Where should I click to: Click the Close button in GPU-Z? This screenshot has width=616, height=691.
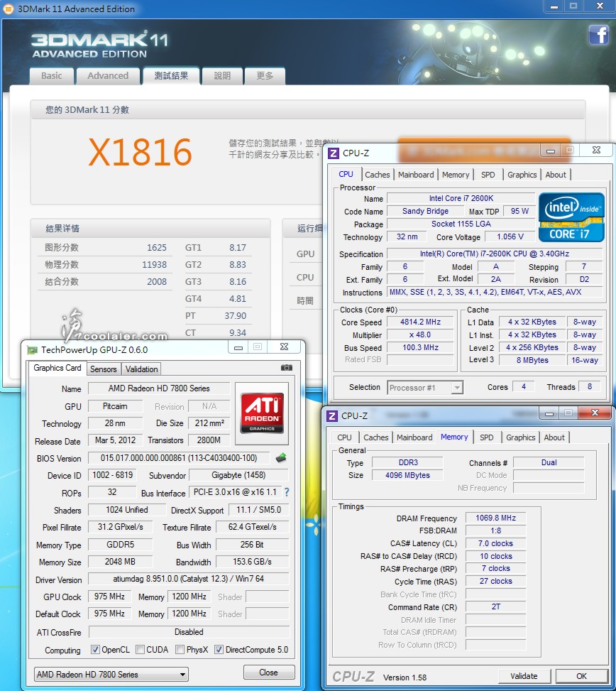(268, 672)
